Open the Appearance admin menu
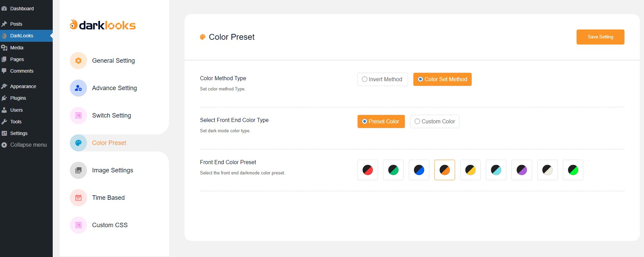The image size is (644, 257). [23, 86]
